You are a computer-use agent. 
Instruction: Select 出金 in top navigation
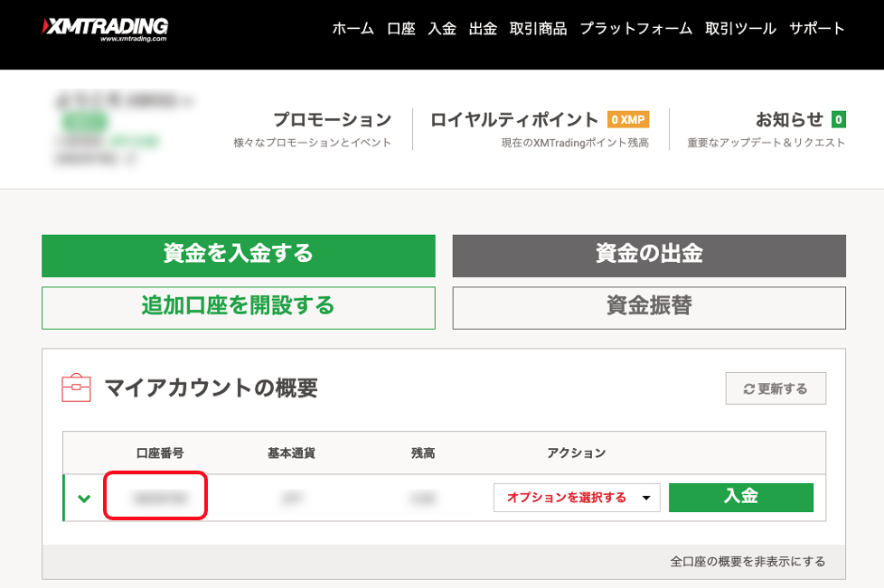[484, 28]
